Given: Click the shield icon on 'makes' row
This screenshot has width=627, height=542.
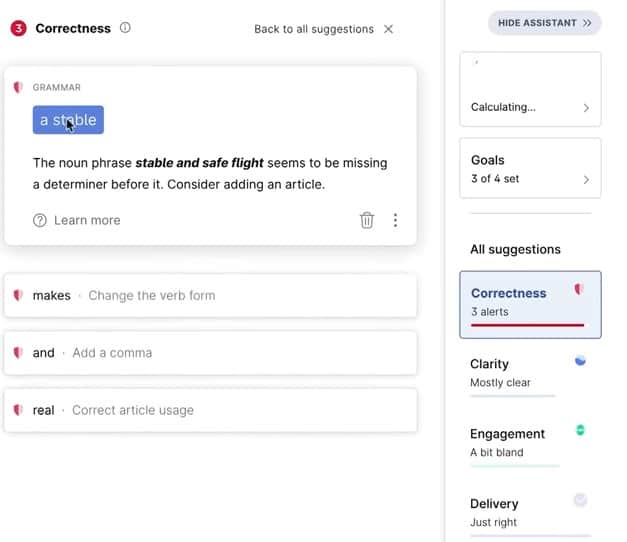Looking at the screenshot, I should click(18, 295).
